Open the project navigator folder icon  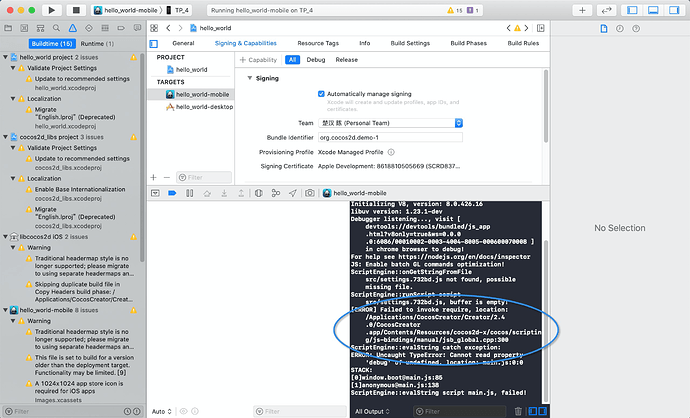coord(8,28)
